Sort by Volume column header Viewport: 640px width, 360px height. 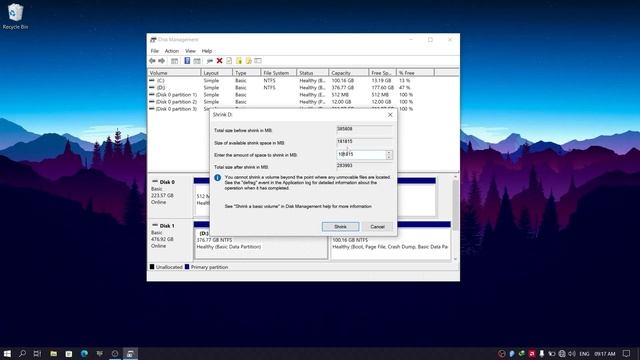tap(174, 73)
